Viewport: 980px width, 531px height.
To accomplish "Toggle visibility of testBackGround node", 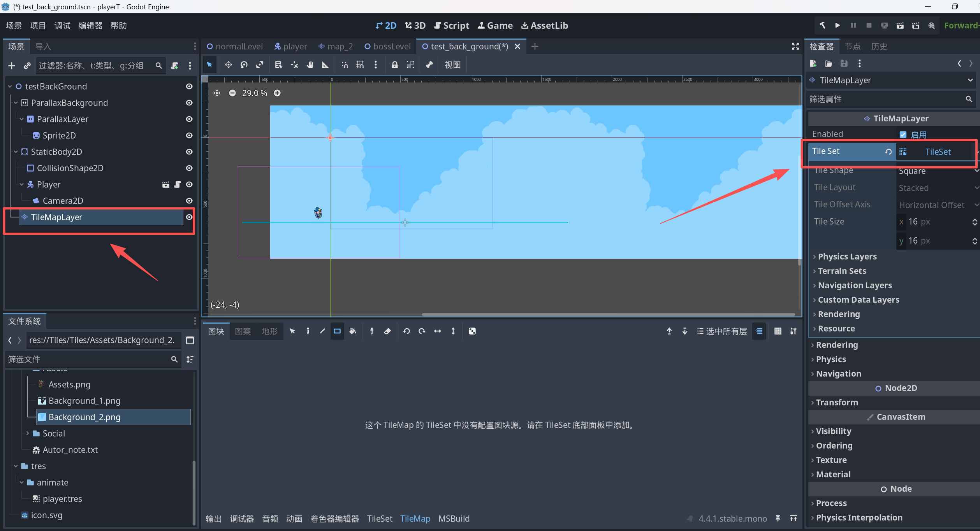I will 189,86.
